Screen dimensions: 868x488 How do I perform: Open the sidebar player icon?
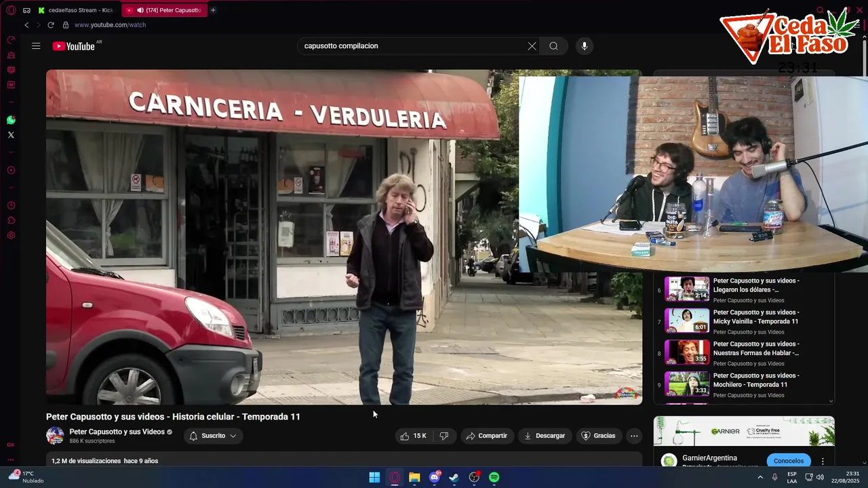[11, 170]
